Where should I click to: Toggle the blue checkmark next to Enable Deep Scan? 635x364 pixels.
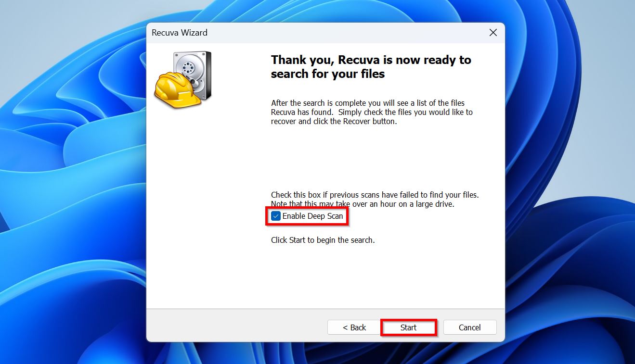tap(275, 216)
